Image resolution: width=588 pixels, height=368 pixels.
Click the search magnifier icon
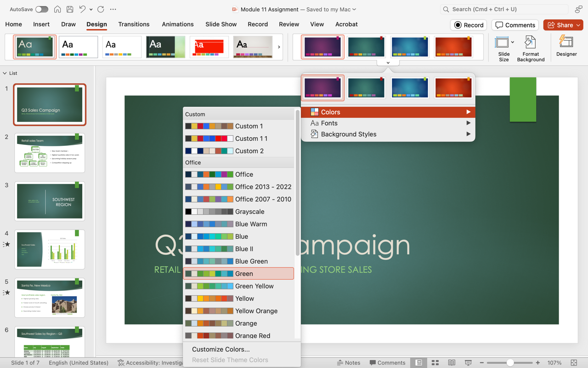point(446,9)
